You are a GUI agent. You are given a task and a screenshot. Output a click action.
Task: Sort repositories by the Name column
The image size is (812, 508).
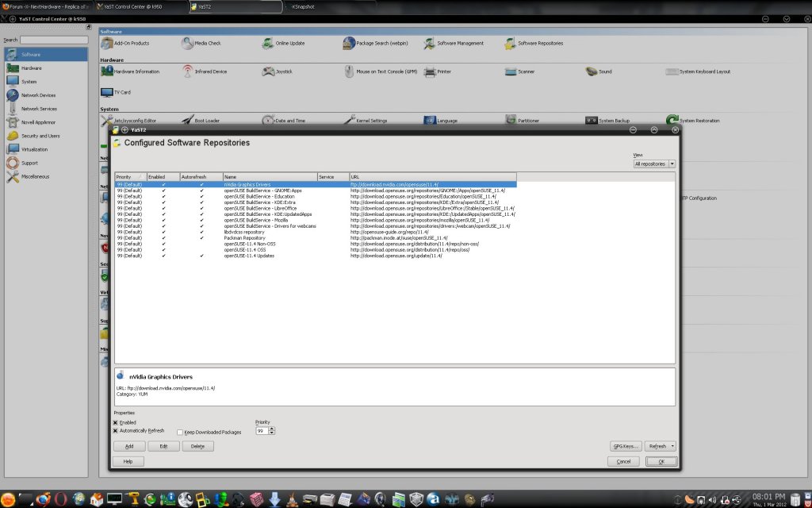point(270,177)
